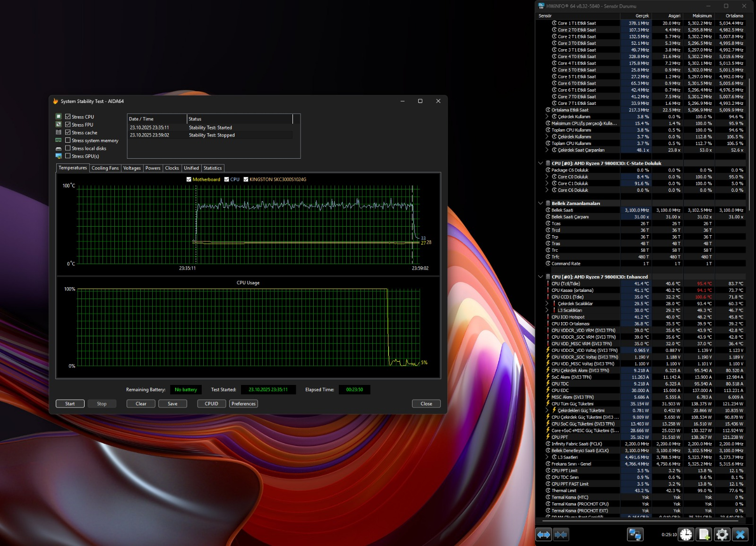Click the Maksimum column header in HWiNFO

click(698, 16)
